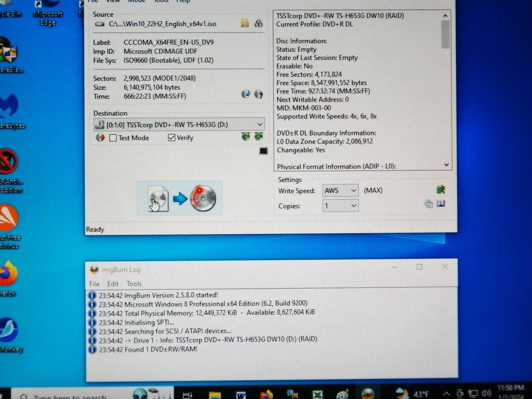Click the disc info panel scroll-up arrow
This screenshot has width=532, height=399.
445,16
